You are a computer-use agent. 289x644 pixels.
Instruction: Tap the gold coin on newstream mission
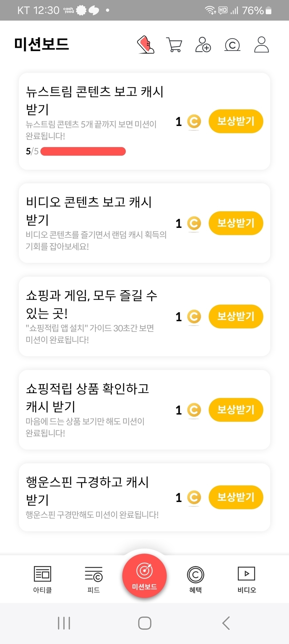pyautogui.click(x=194, y=121)
